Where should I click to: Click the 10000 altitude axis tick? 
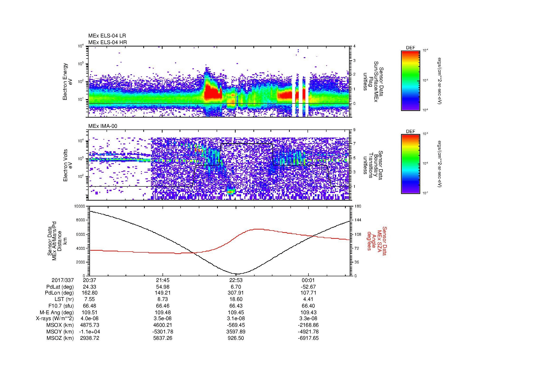[x=79, y=206]
